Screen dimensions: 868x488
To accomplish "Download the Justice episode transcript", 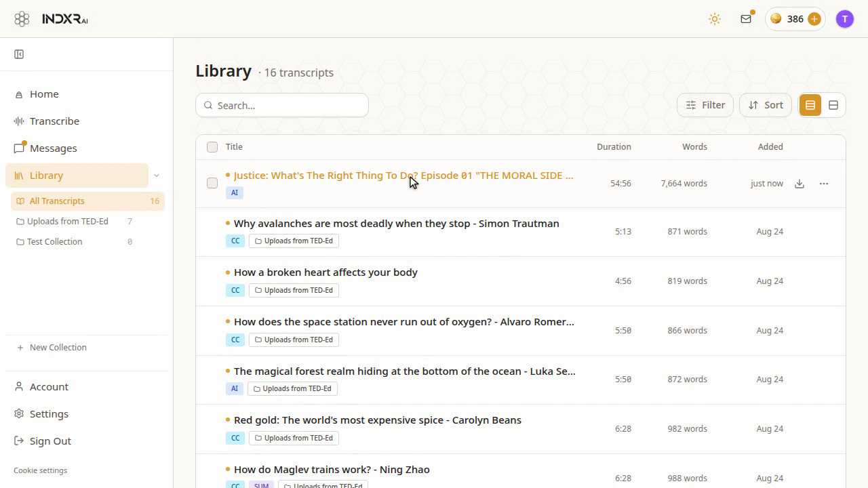I will click(800, 184).
